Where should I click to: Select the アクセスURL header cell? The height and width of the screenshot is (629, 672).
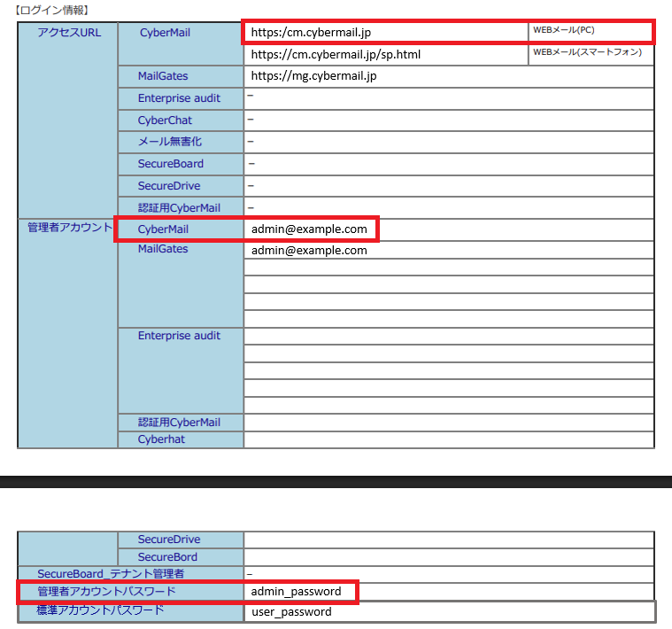(x=69, y=33)
